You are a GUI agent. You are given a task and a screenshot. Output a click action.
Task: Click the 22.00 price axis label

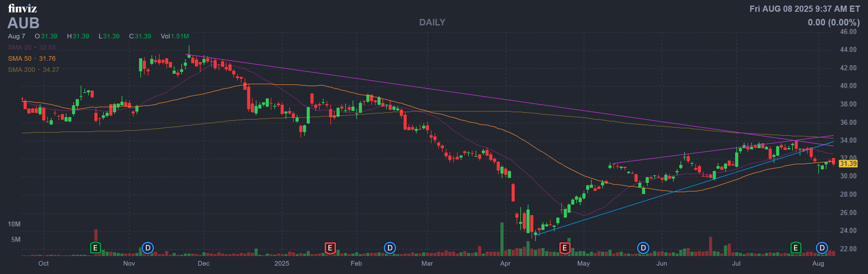[x=848, y=249]
